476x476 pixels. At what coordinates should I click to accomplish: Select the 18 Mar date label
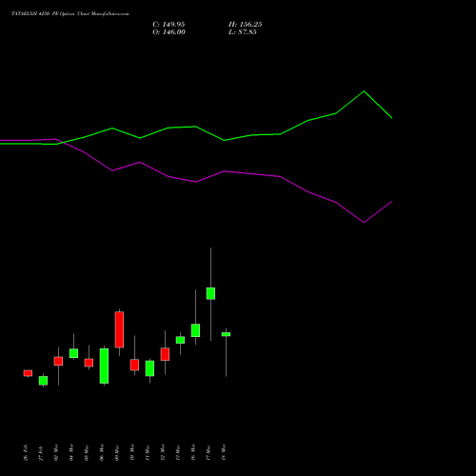(224, 452)
